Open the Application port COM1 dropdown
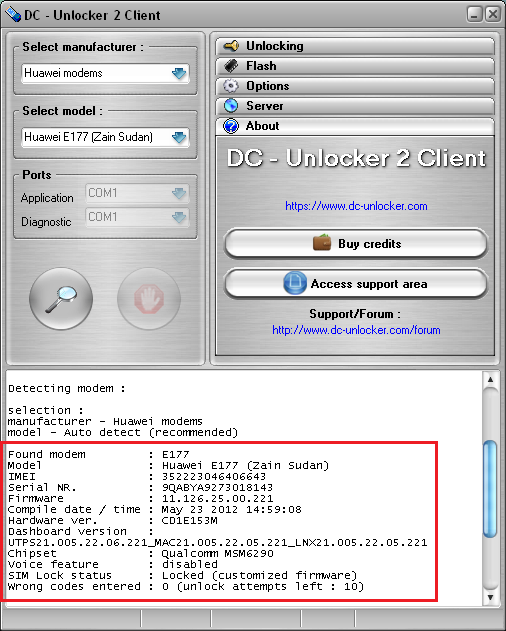This screenshot has width=506, height=631. pos(137,193)
